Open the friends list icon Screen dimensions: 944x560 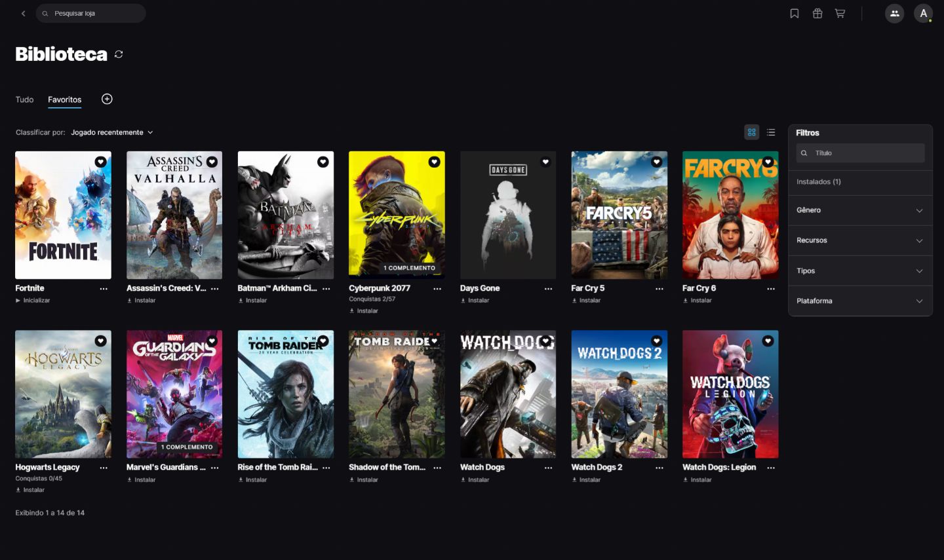894,13
